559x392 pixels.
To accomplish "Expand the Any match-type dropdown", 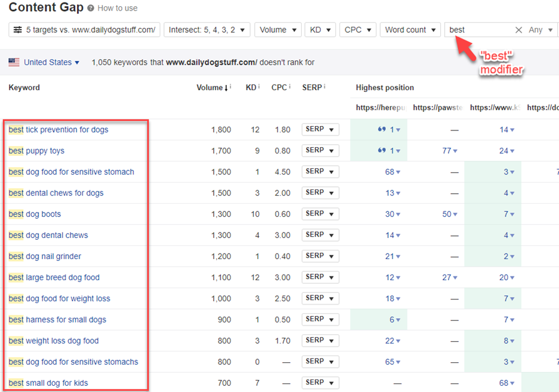I will 540,30.
